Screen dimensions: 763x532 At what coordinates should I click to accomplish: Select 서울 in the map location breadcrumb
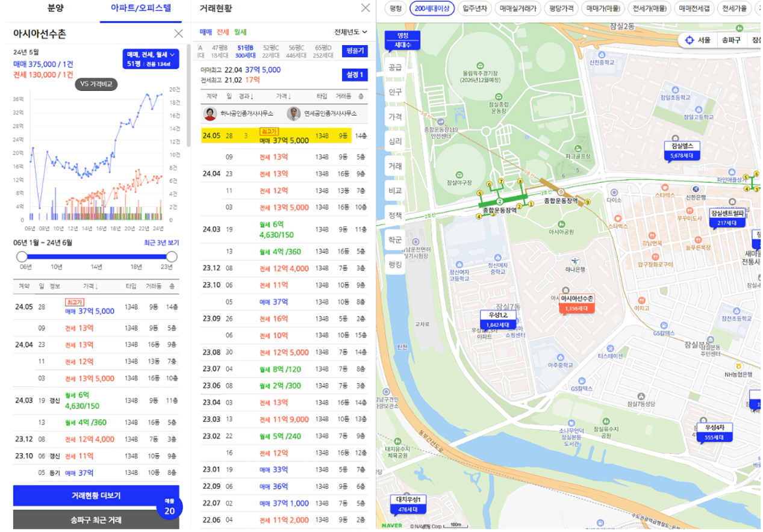[704, 40]
